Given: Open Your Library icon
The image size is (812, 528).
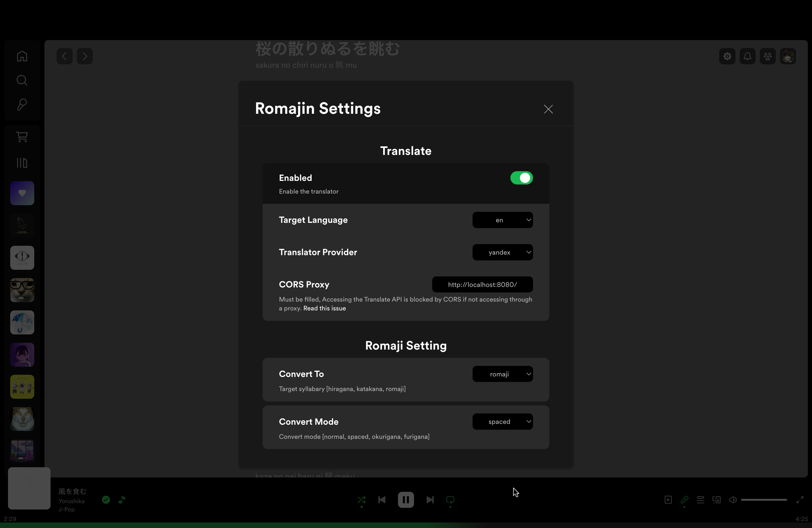Looking at the screenshot, I should [22, 163].
